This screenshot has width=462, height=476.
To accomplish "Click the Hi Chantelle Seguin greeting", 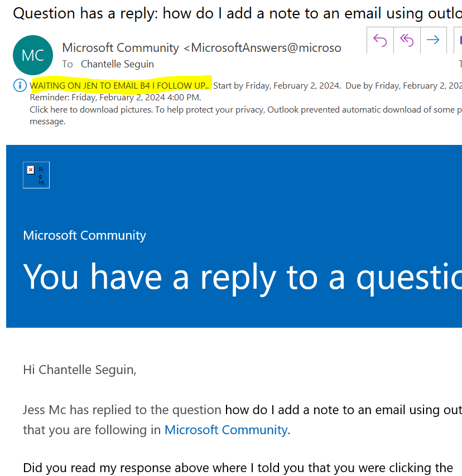I will point(80,370).
